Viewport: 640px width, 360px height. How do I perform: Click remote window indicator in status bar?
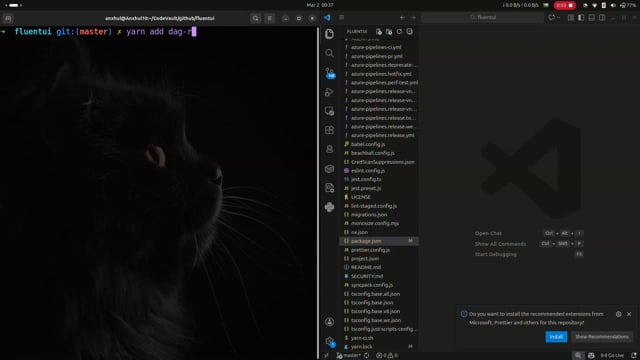coord(326,356)
